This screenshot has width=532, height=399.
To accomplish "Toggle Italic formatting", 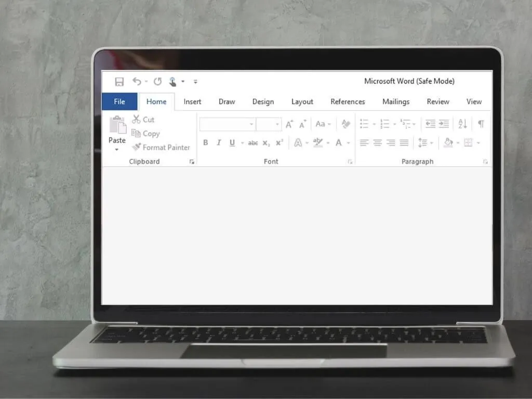I will [x=219, y=143].
